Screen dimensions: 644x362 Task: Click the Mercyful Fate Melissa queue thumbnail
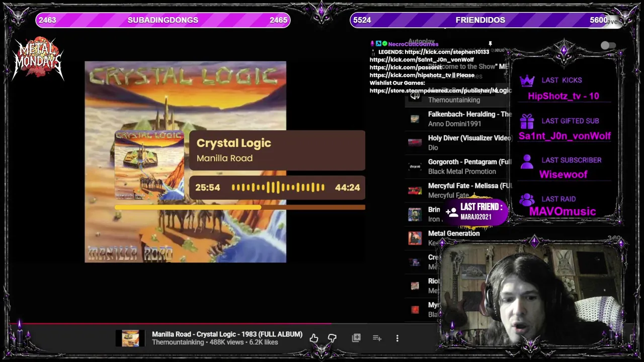point(415,191)
